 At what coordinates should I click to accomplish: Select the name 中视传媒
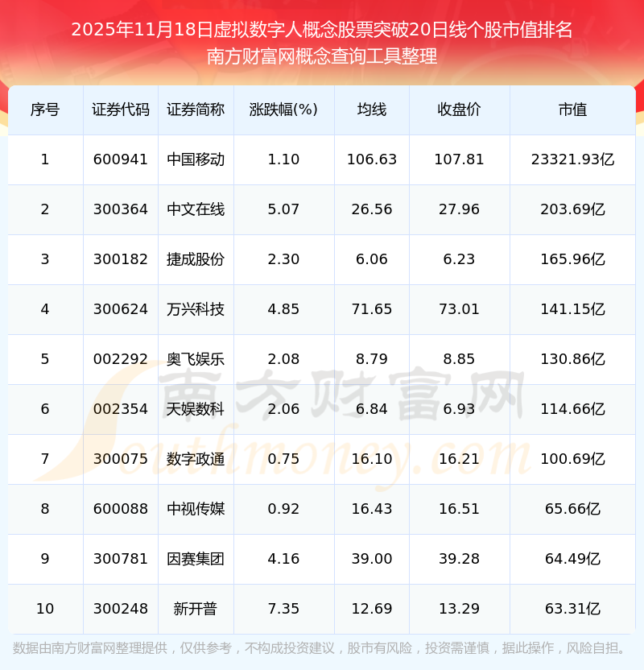(x=196, y=509)
